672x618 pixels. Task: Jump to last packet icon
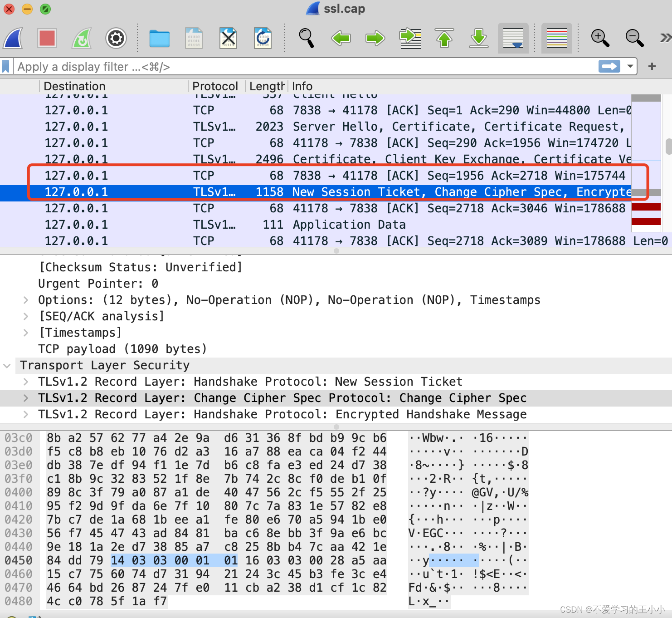[479, 38]
